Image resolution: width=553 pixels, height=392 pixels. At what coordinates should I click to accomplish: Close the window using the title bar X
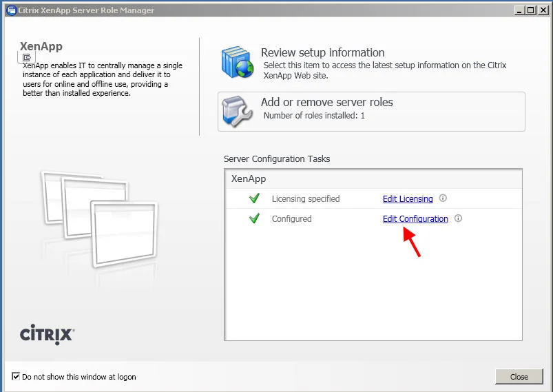click(543, 10)
